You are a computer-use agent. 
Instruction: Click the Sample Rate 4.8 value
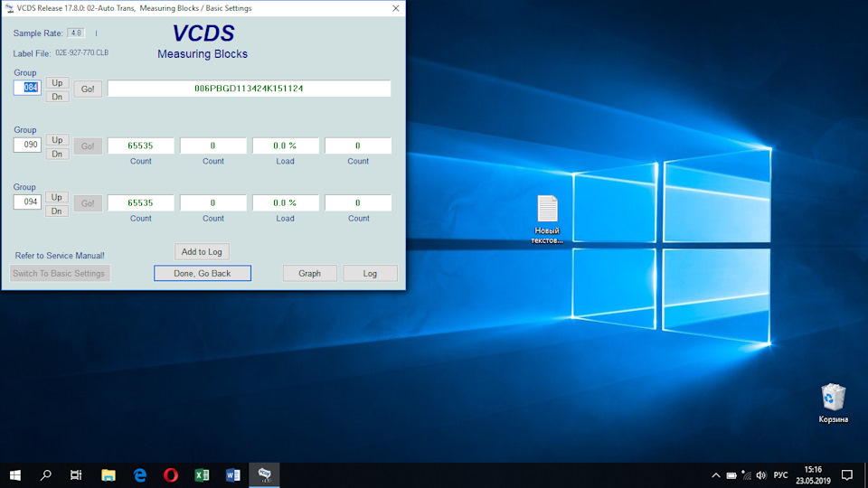76,33
